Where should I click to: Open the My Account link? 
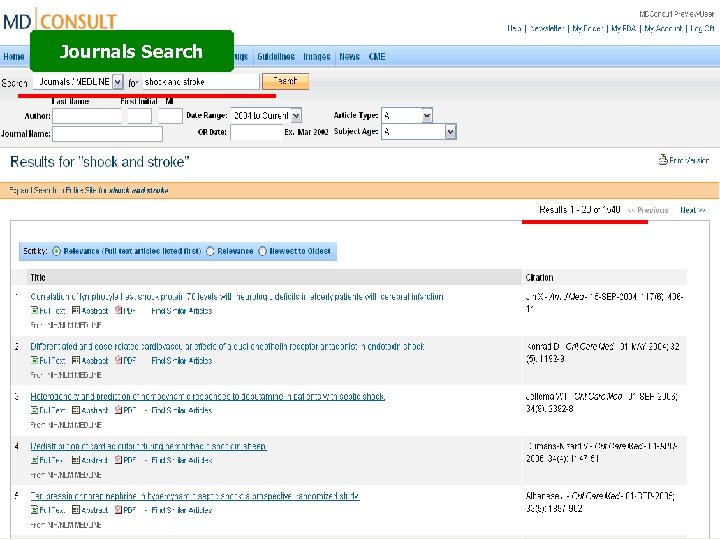click(x=663, y=28)
